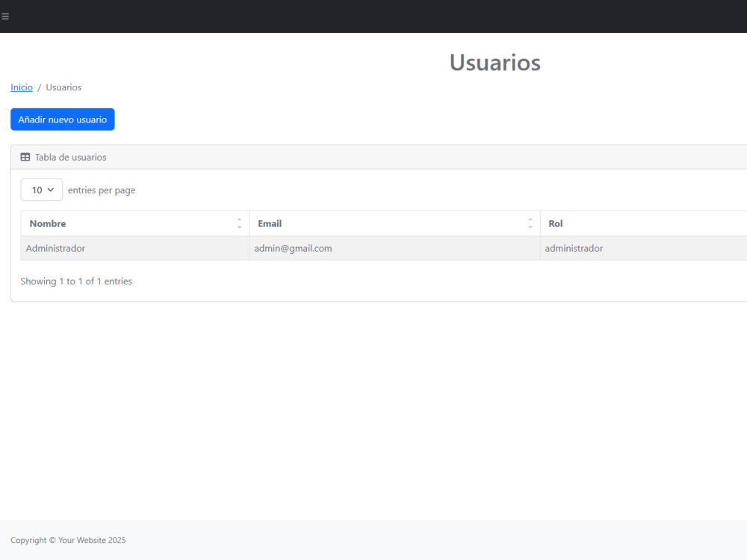Open the Inicio breadcrumb link
Screen dimensions: 747x560
pyautogui.click(x=22, y=87)
